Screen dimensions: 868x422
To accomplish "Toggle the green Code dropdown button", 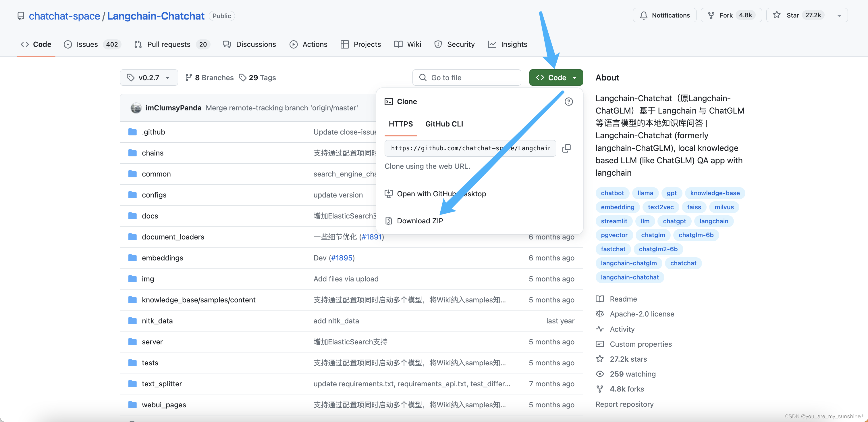I will (556, 78).
